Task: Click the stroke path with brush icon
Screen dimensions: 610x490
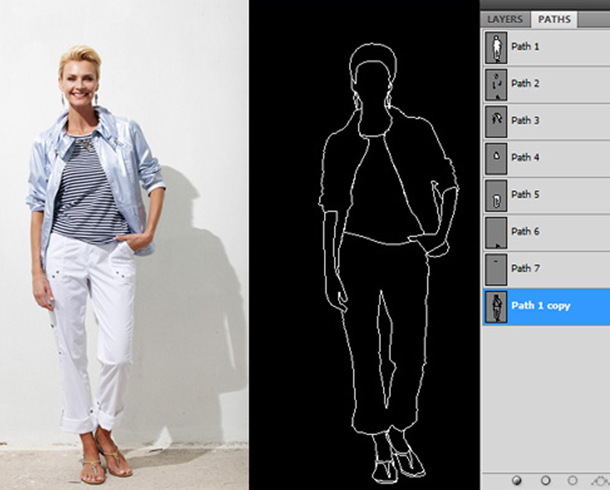Action: [x=545, y=480]
